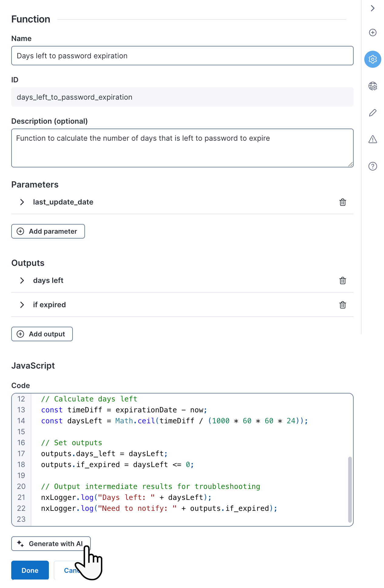Click into the Description text area

[182, 148]
